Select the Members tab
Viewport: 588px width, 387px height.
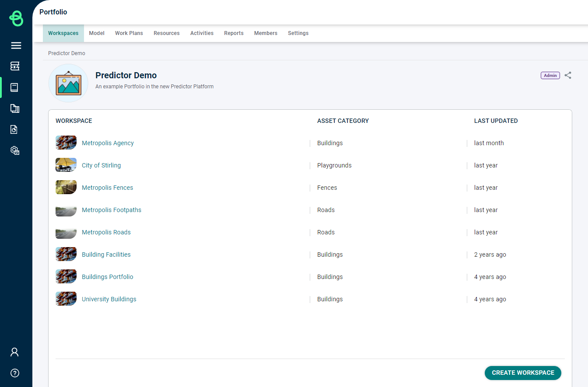click(266, 33)
